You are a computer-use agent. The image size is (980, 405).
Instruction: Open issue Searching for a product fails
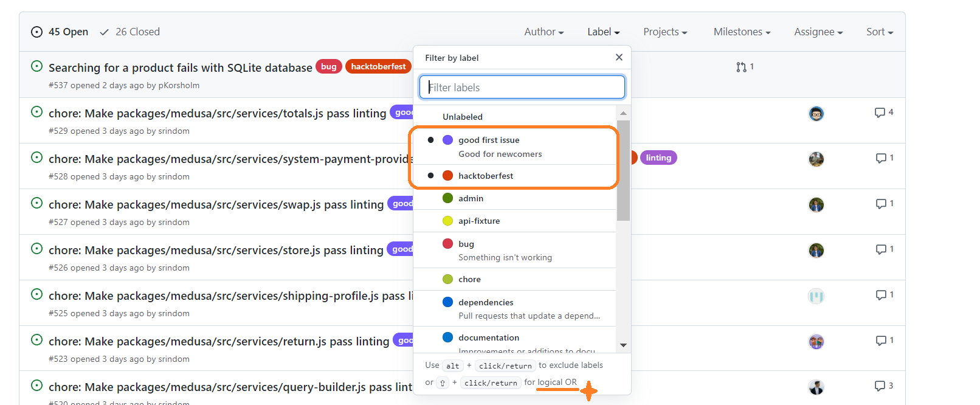[181, 67]
